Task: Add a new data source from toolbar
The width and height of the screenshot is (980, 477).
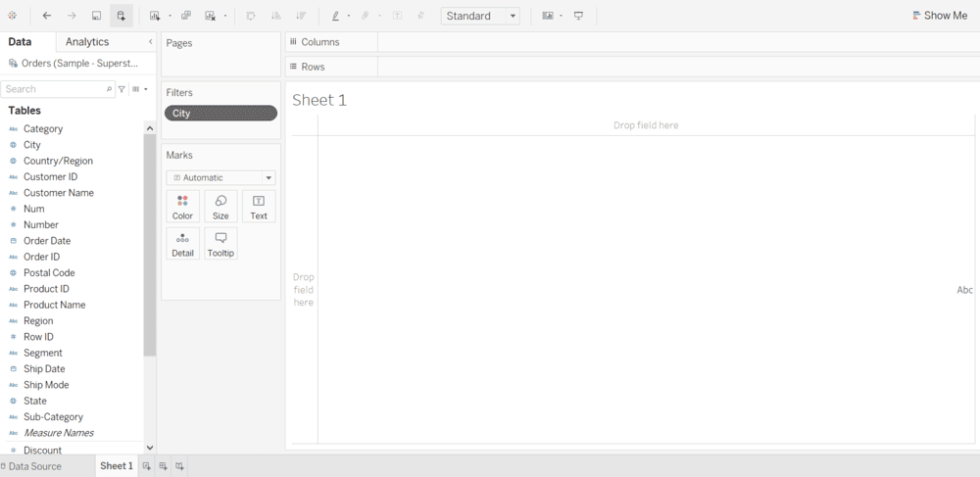Action: click(x=122, y=16)
